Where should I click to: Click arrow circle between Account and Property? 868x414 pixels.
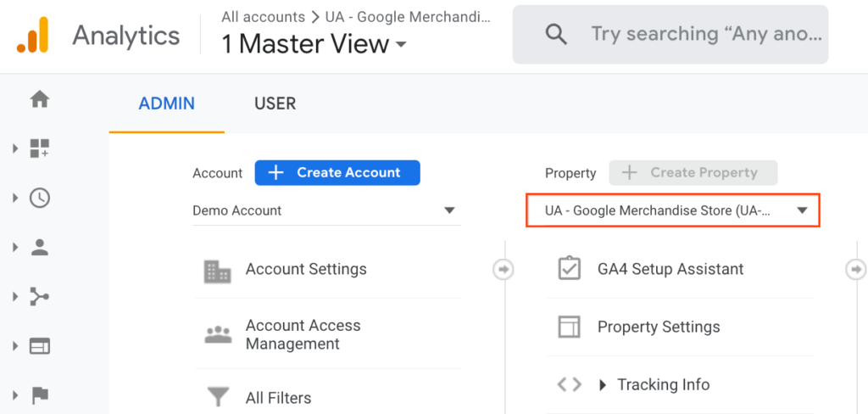click(504, 269)
